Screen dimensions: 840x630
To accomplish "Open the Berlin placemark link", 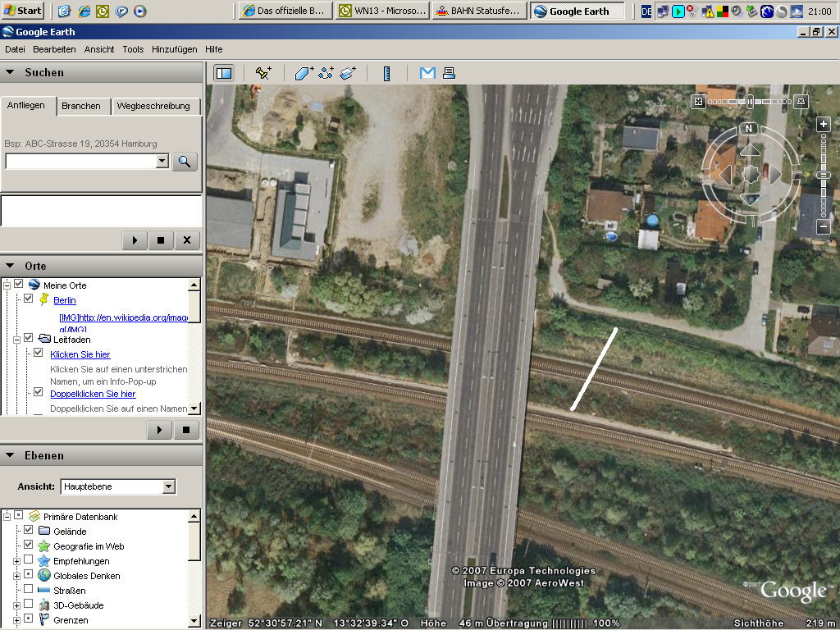I will point(65,300).
